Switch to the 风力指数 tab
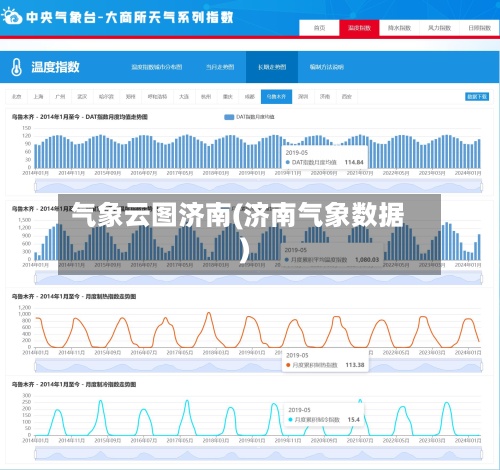 (439, 28)
